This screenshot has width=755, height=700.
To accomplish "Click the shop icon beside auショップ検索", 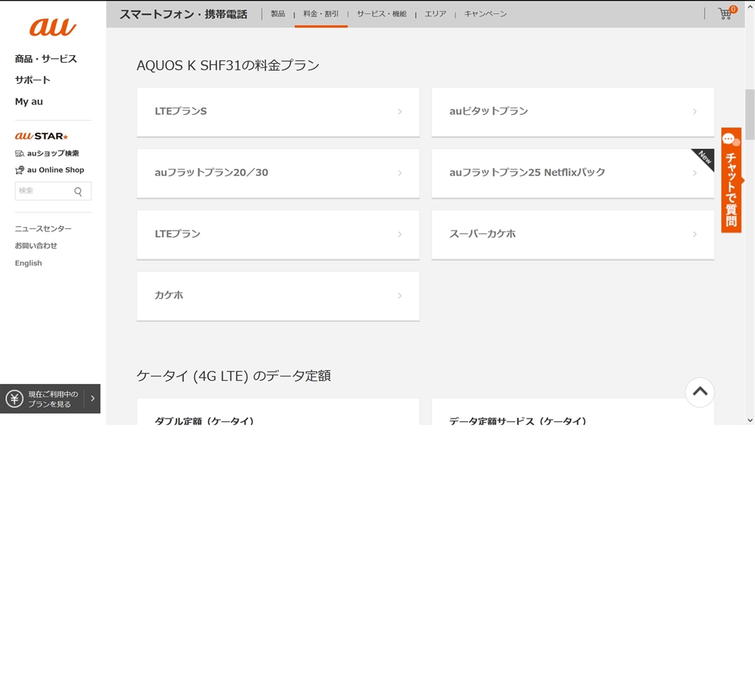I will coord(20,153).
